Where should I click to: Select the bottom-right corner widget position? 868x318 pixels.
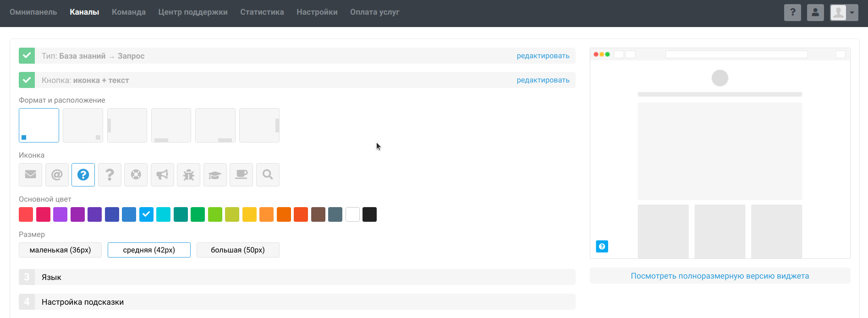coord(83,126)
